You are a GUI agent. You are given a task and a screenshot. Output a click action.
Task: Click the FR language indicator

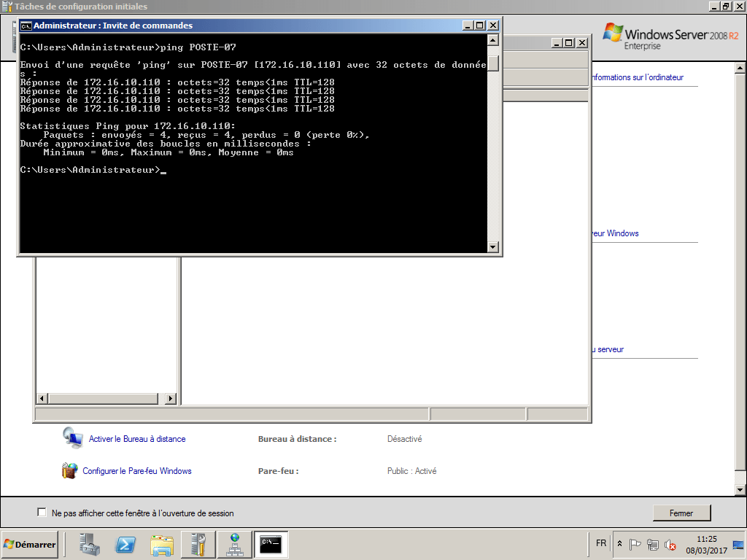pos(600,543)
